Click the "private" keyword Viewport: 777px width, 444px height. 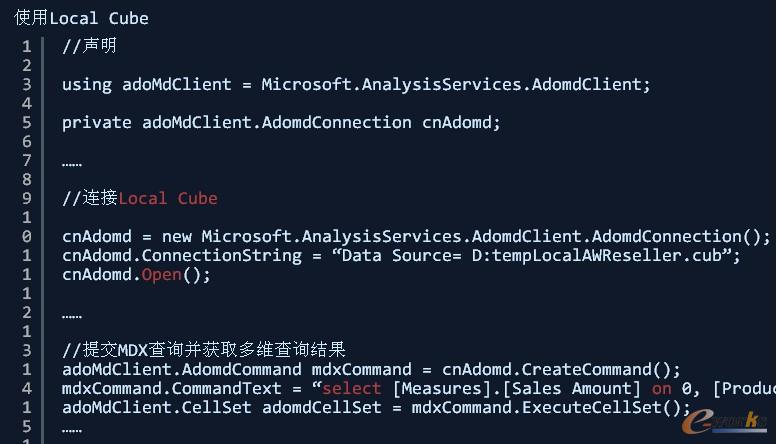tap(96, 122)
